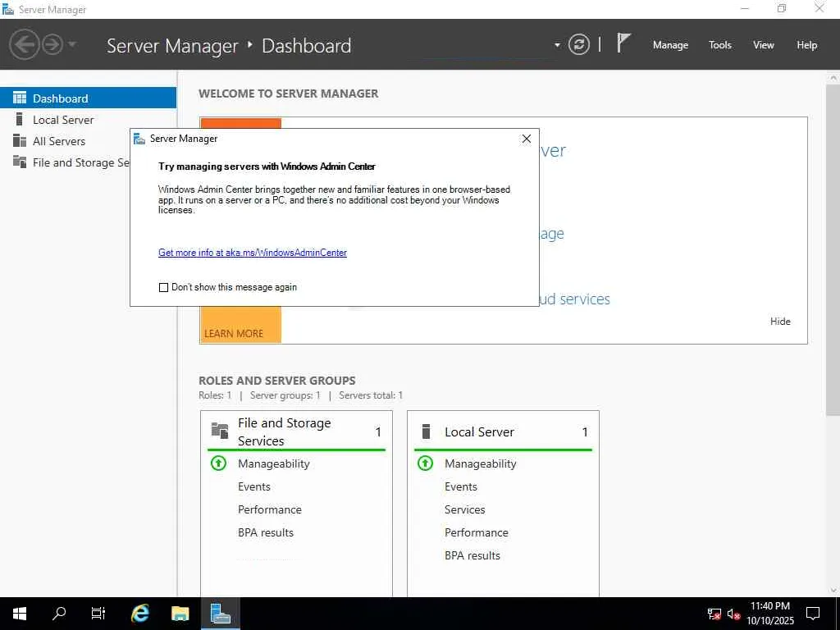Open Events in Local Server tile
The image size is (840, 630).
(461, 486)
